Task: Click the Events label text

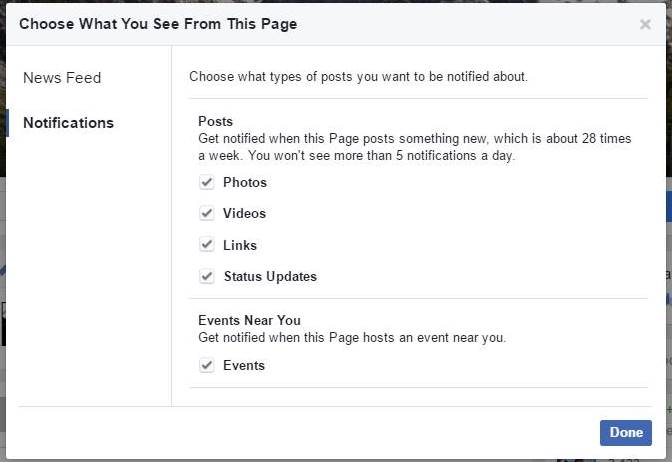Action: pos(244,365)
